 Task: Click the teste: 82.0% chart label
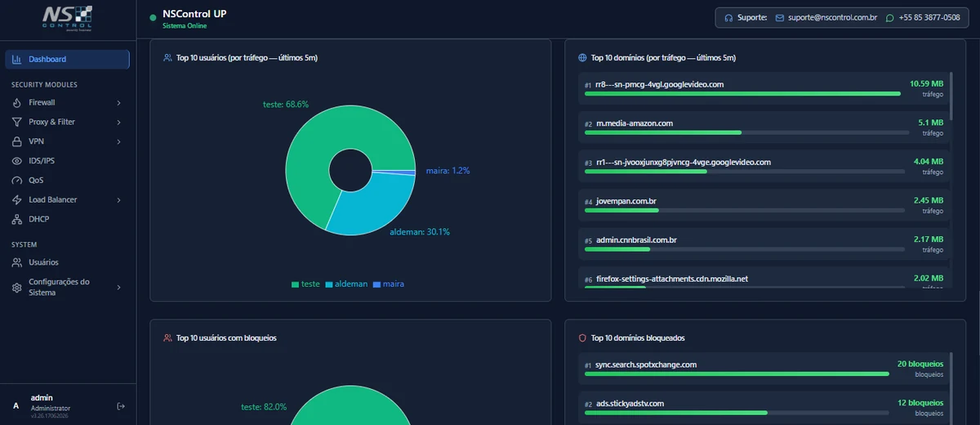(264, 406)
